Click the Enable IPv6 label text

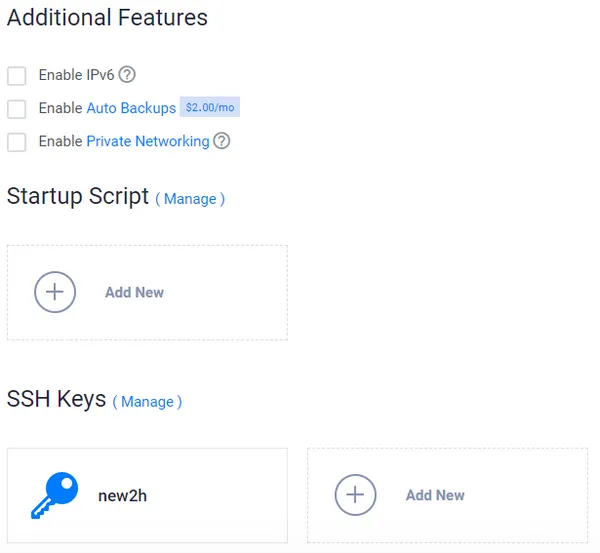point(77,75)
